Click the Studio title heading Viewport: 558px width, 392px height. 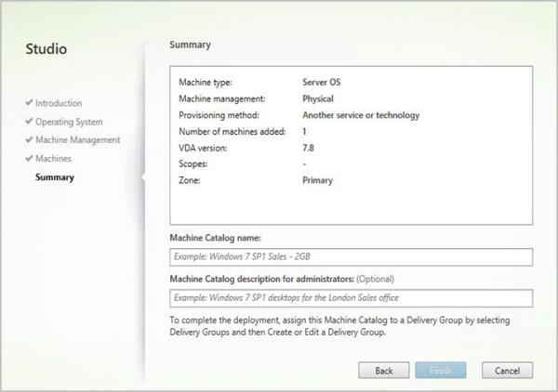pos(46,47)
